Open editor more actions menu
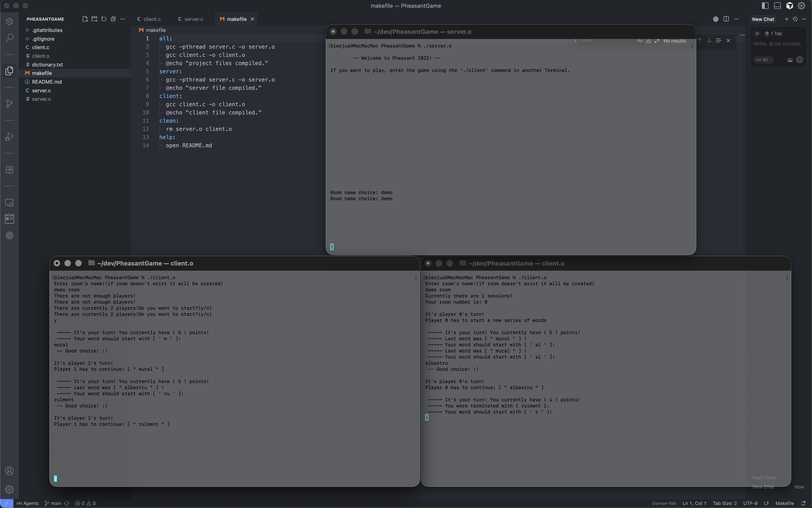 click(x=736, y=19)
